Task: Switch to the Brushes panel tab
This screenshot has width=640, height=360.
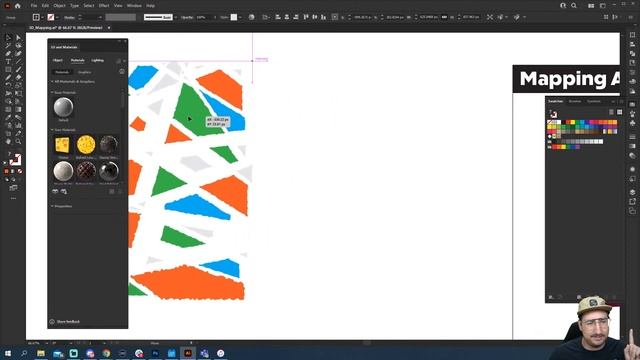Action: click(x=575, y=101)
